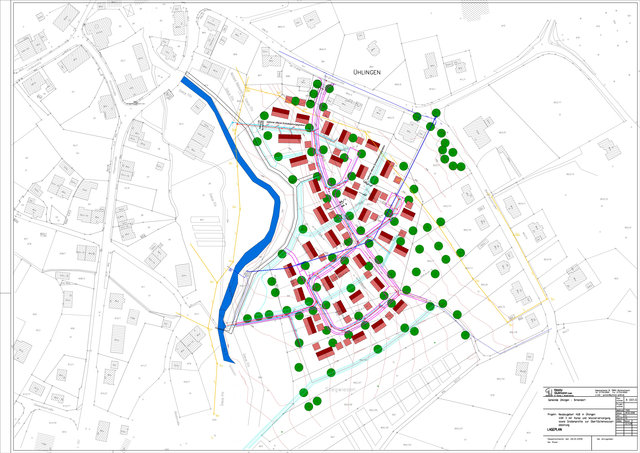The width and height of the screenshot is (640, 453).
Task: Select the green tree at blue pipeline's northeast corner
Action: pos(436,114)
